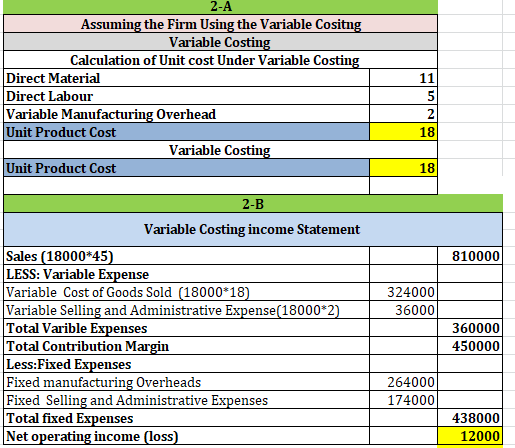
Task: Select the grey 'Variable Costing' header cell
Action: [220, 42]
